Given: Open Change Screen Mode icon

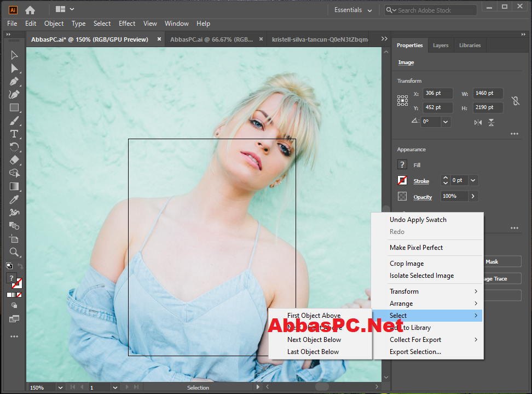Looking at the screenshot, I should tap(14, 319).
